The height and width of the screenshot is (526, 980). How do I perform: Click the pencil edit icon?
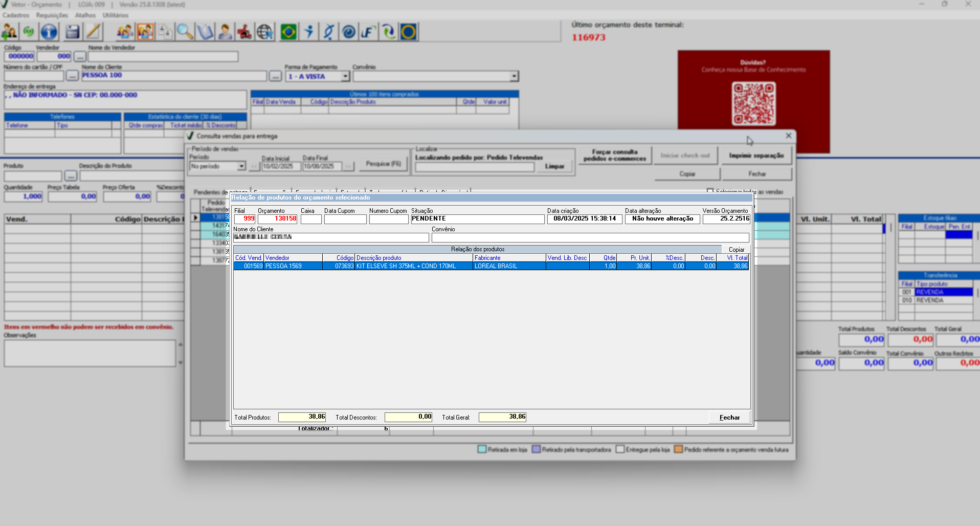point(93,32)
